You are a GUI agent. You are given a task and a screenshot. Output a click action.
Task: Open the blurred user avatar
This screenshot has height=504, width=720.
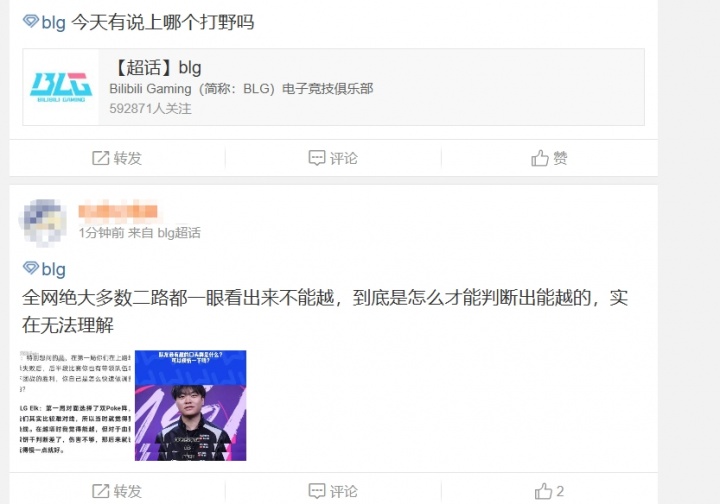point(42,222)
